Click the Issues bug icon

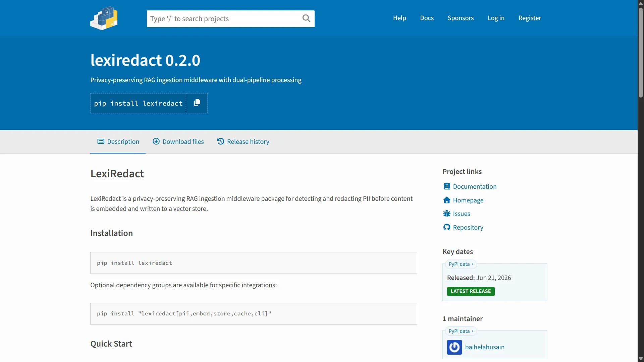446,214
